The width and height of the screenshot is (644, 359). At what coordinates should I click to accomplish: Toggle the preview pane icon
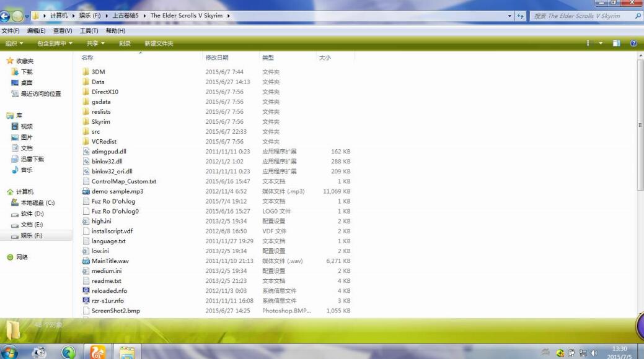pyautogui.click(x=616, y=43)
